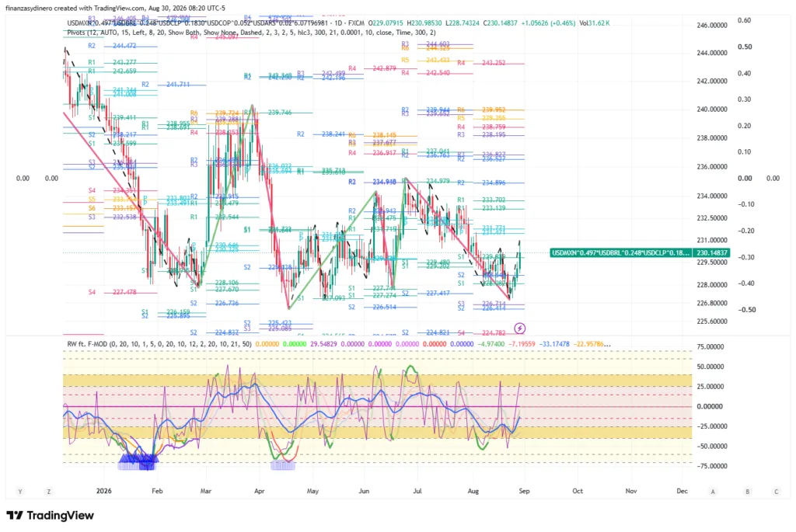Click indicator value -7.19559 in F-MOD legend
This screenshot has height=532, width=796.
click(522, 344)
